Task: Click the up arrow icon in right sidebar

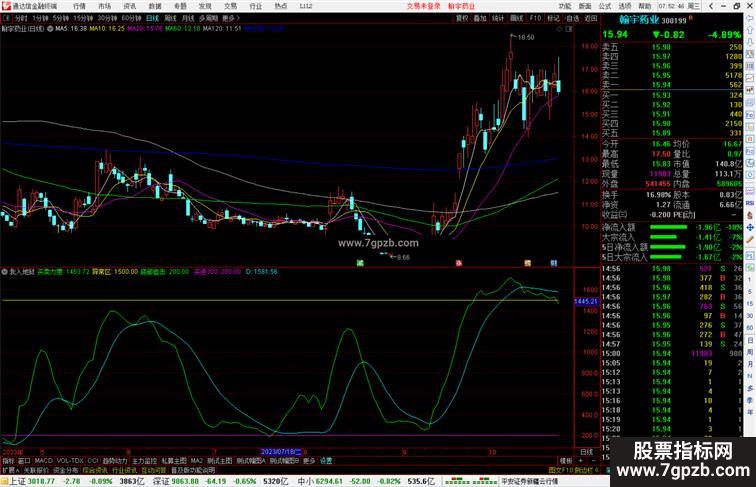Action: [x=750, y=30]
